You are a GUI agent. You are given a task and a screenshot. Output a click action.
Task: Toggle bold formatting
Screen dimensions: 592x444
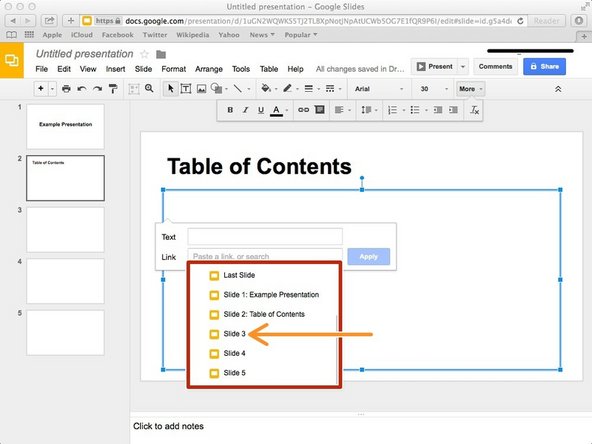coord(230,110)
